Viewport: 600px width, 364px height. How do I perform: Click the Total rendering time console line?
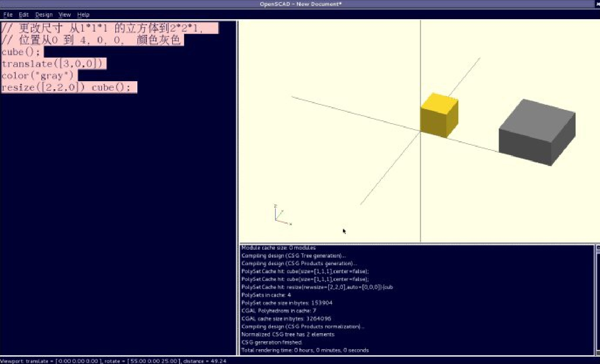(x=305, y=350)
